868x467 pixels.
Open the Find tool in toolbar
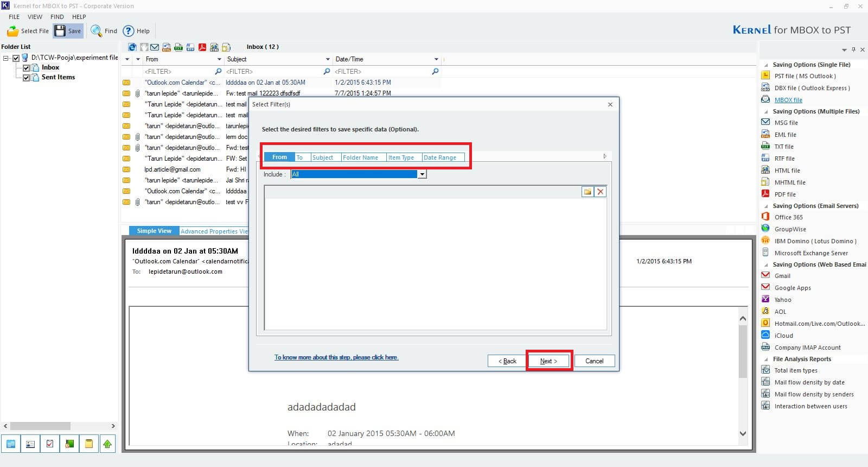coord(104,31)
